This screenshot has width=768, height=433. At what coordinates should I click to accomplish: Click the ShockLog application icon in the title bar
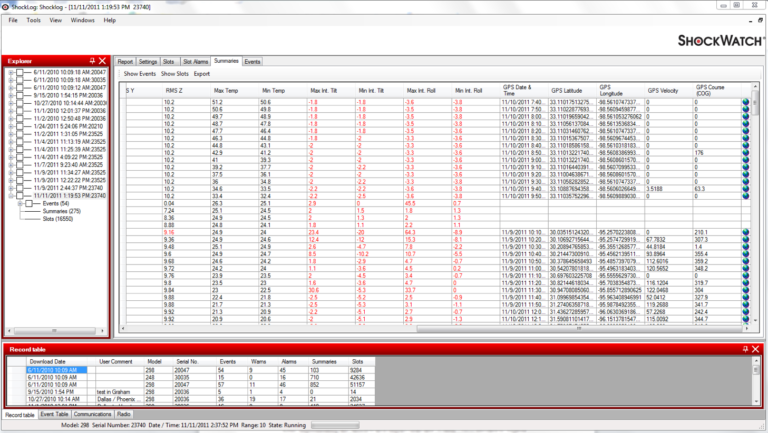click(x=8, y=6)
